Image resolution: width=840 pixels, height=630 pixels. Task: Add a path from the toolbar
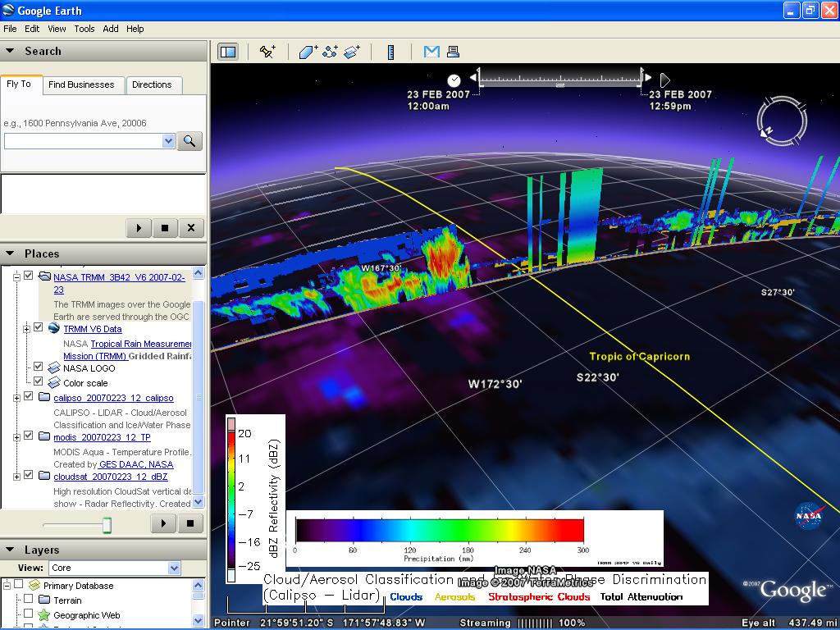point(330,52)
